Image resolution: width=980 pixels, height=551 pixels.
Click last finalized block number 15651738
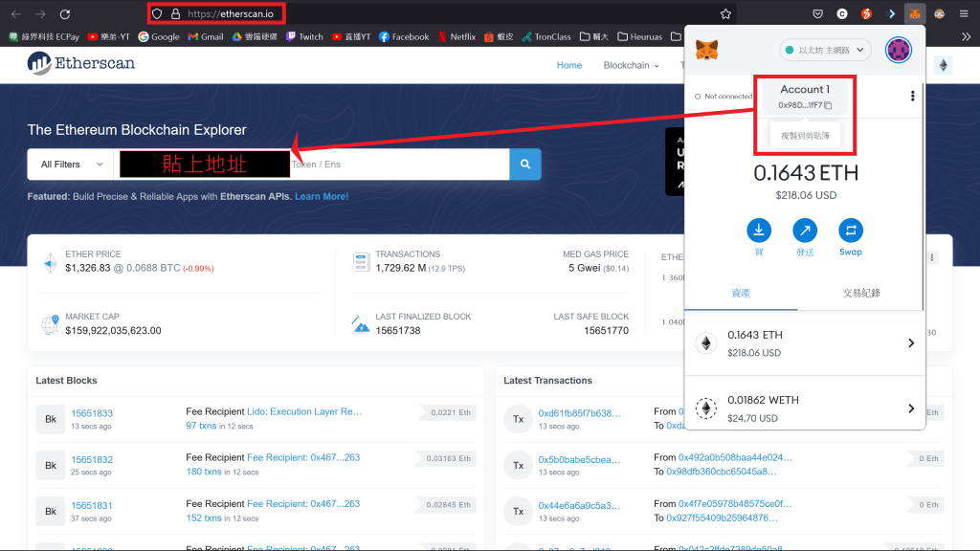397,330
